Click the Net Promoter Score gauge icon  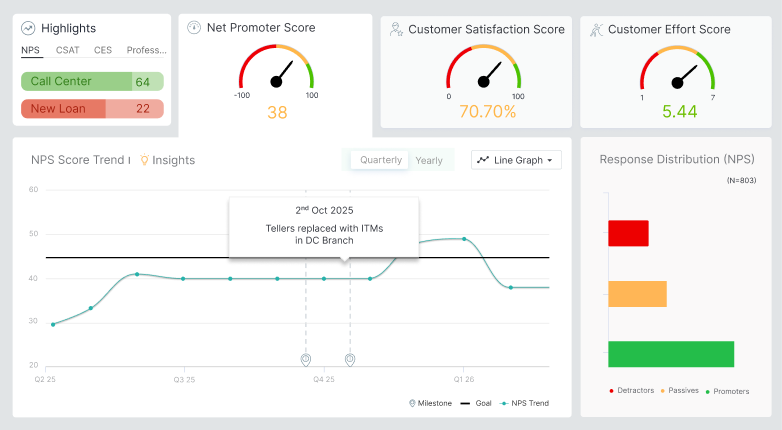194,27
